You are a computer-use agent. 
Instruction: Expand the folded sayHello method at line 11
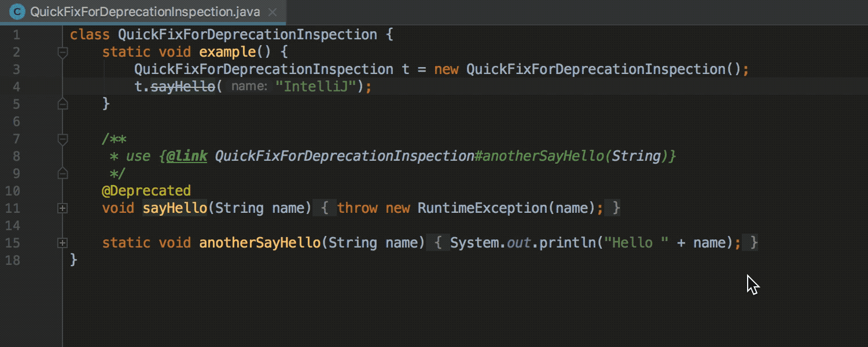62,208
